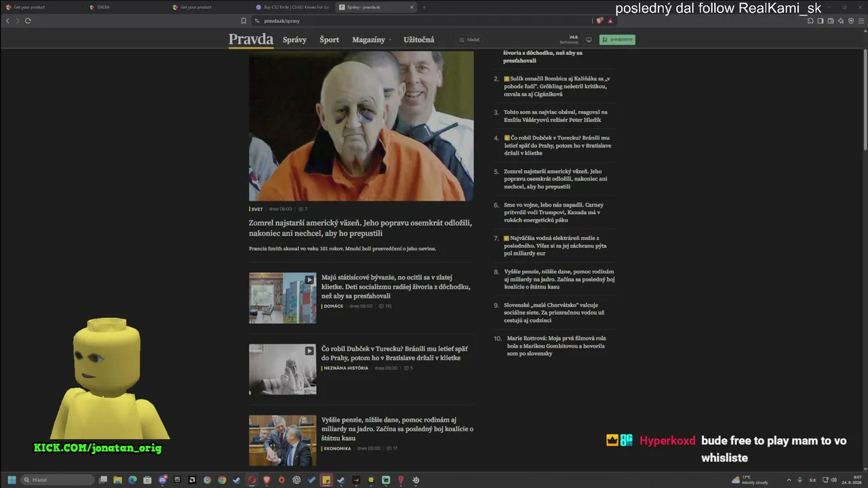Go to the Pravda logo homepage
The height and width of the screenshot is (488, 868).
point(251,39)
